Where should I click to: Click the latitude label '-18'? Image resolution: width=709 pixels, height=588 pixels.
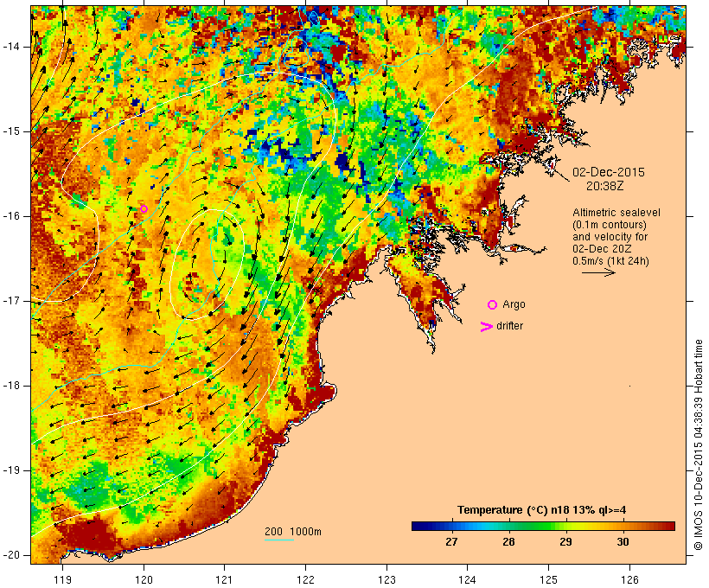click(x=11, y=386)
